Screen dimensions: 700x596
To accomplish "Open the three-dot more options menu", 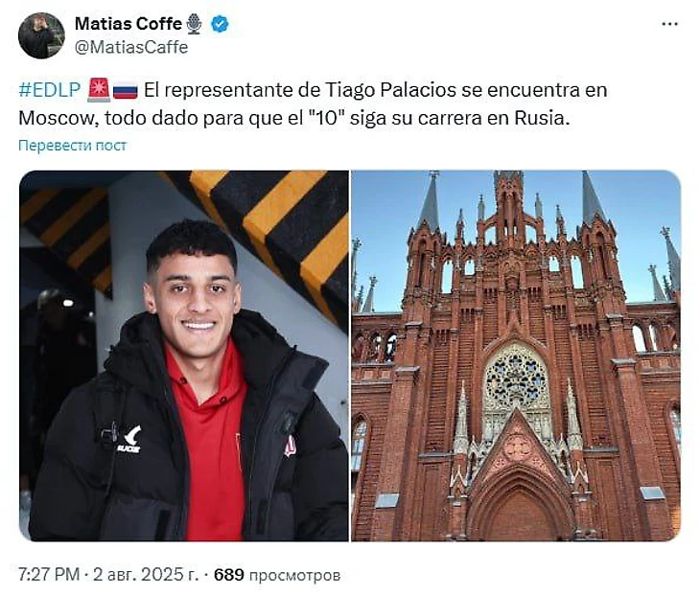I will click(669, 24).
